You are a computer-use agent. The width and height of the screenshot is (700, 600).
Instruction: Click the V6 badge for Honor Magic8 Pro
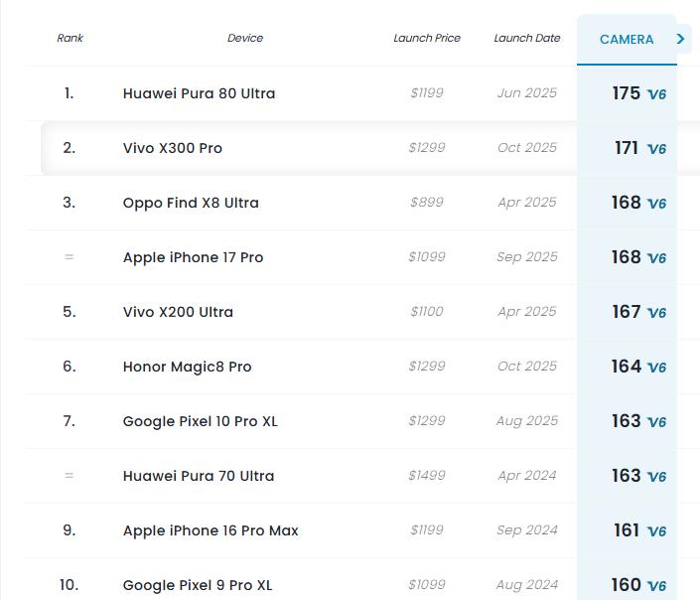coord(656,368)
